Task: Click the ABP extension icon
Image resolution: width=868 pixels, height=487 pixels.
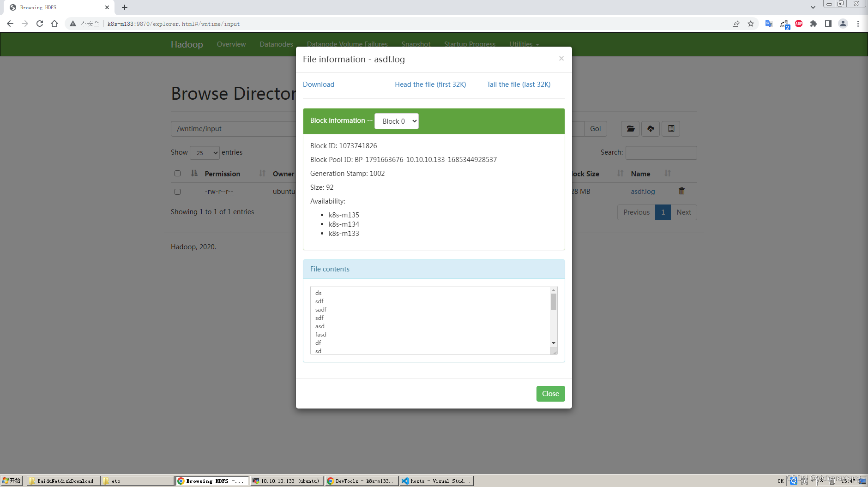Action: point(799,24)
